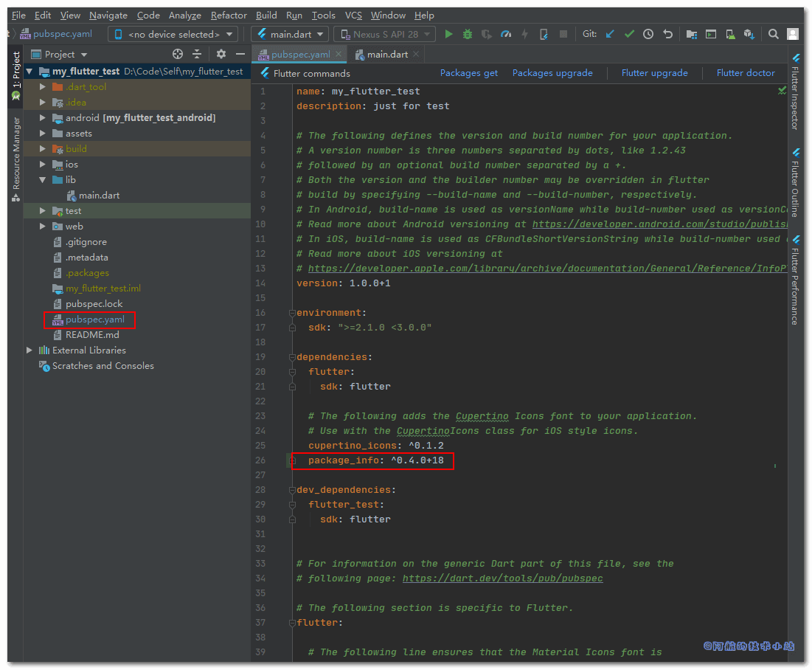Image resolution: width=812 pixels, height=670 pixels.
Task: Click the Git update project arrow
Action: coord(610,34)
